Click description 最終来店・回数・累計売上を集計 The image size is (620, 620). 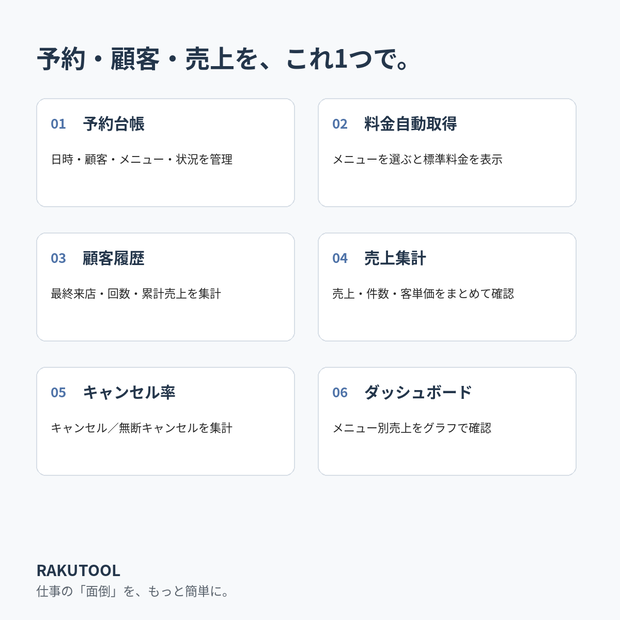[x=136, y=294]
